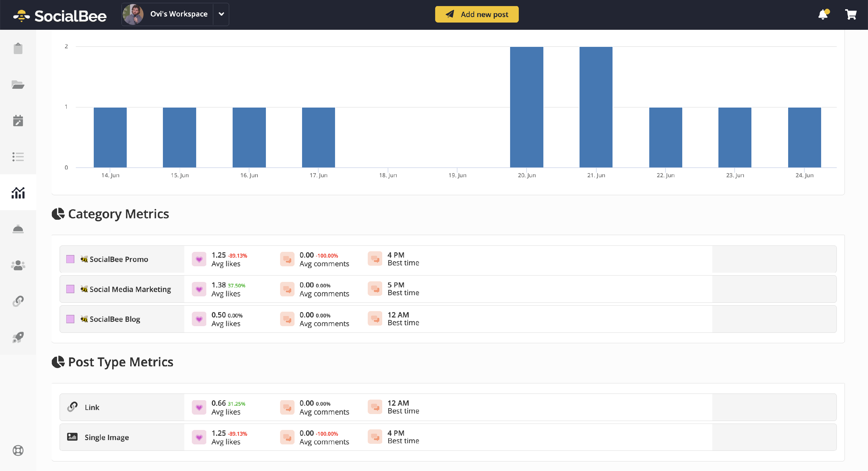Select the Link post type label
Image resolution: width=868 pixels, height=471 pixels.
92,407
